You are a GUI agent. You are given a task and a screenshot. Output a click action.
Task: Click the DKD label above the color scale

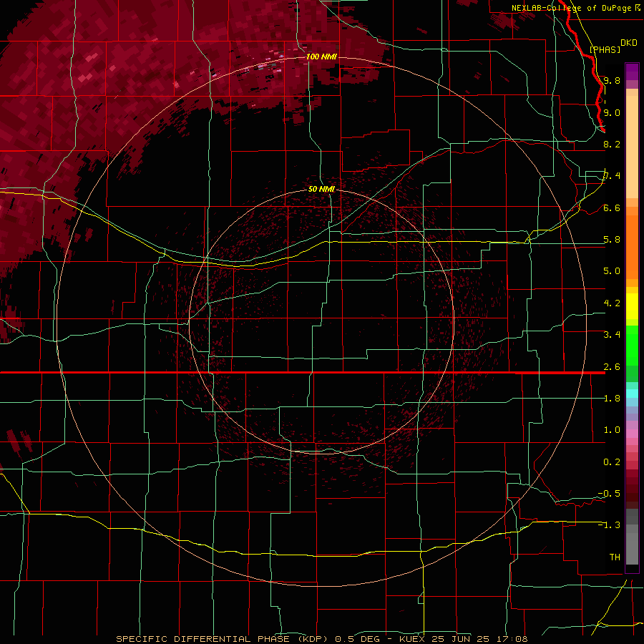[629, 43]
